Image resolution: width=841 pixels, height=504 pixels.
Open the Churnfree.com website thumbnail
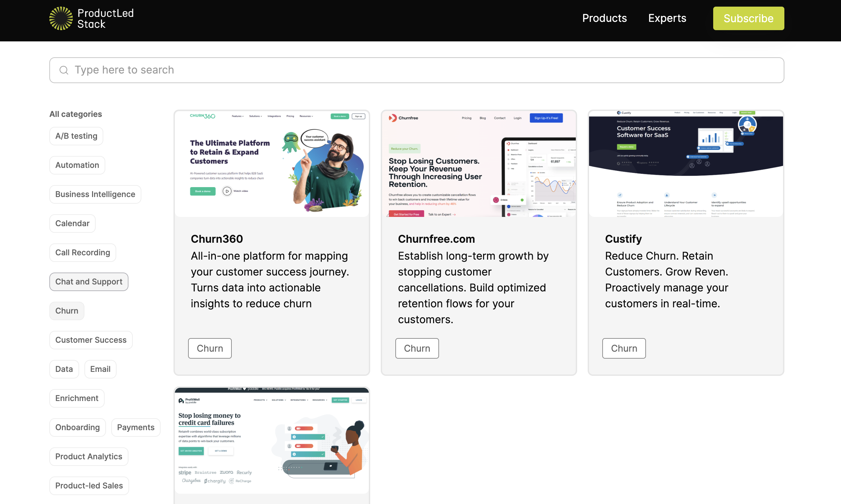click(479, 164)
